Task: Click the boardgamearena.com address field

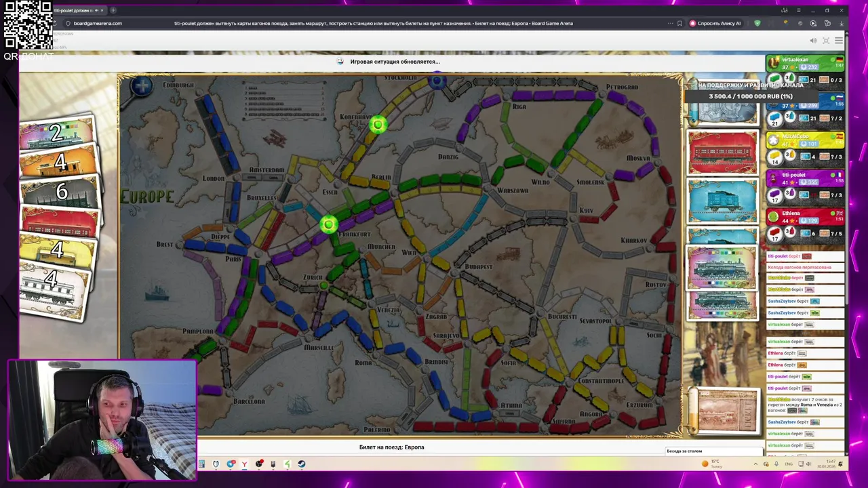Action: point(98,23)
